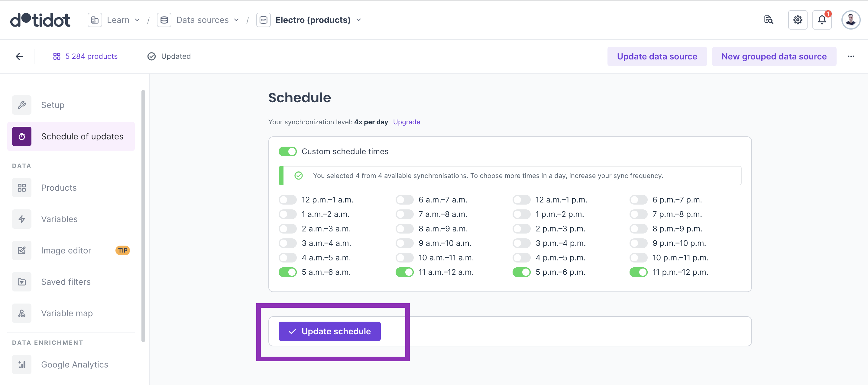Click the Setup wrench icon
Viewport: 868px width, 385px height.
click(21, 105)
